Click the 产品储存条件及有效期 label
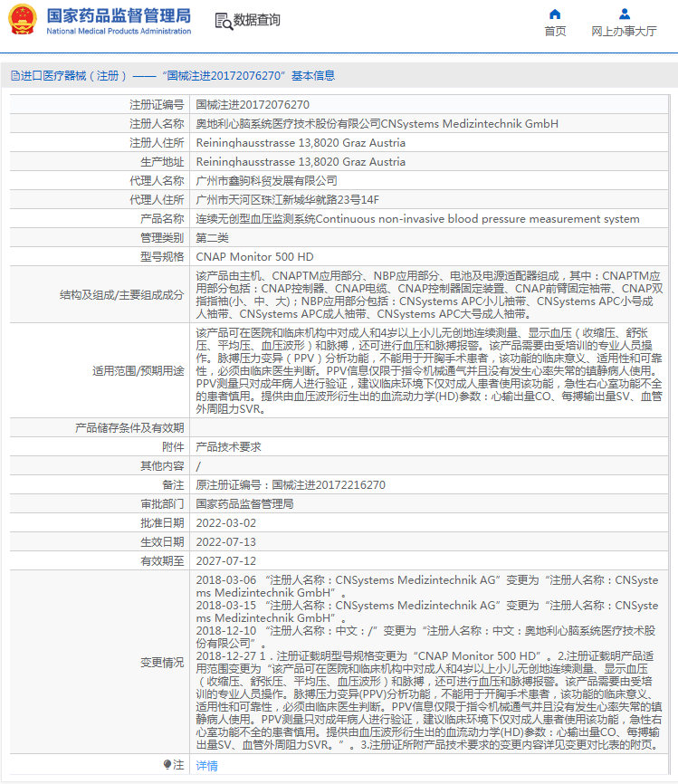The image size is (678, 784). click(129, 428)
